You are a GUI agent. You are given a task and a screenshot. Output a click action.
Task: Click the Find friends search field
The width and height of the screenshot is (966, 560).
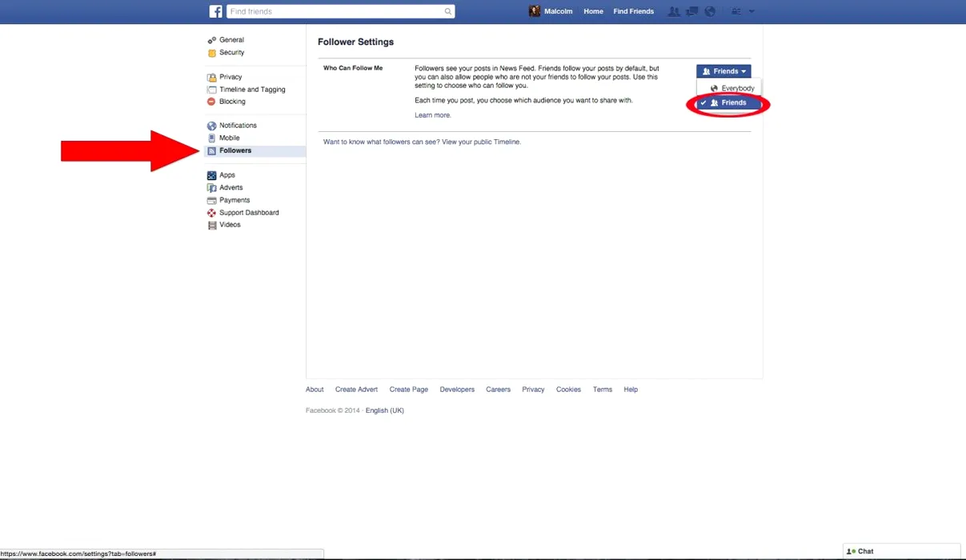click(x=335, y=11)
